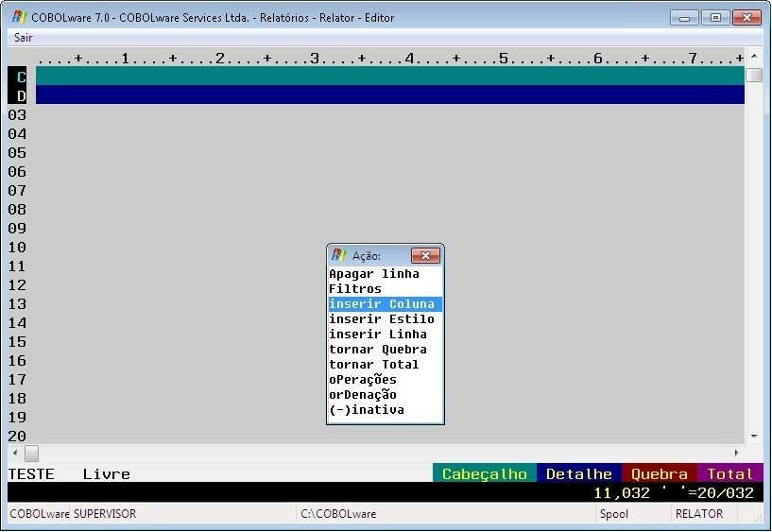Click the horizontal scrollbar right arrow
Image resolution: width=772 pixels, height=532 pixels.
point(736,454)
